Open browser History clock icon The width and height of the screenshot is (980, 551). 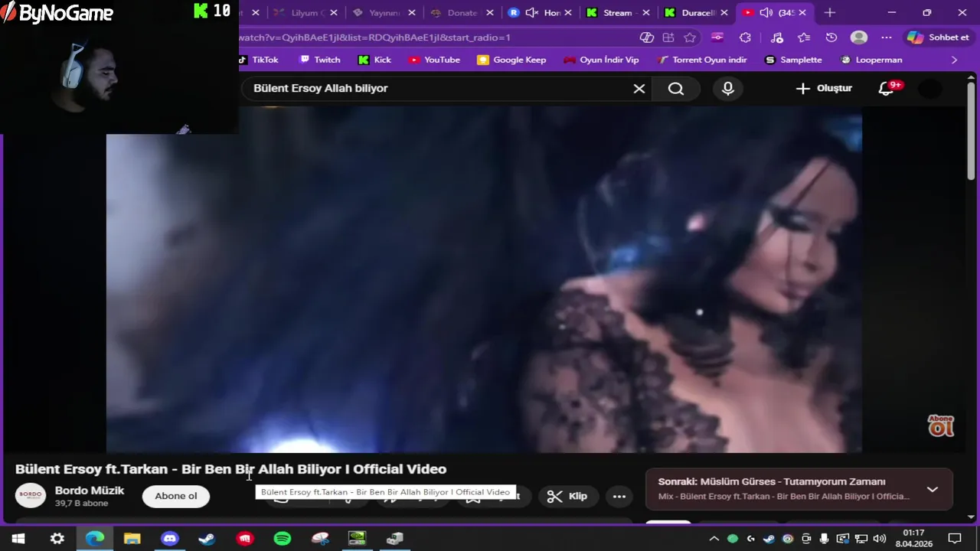831,37
